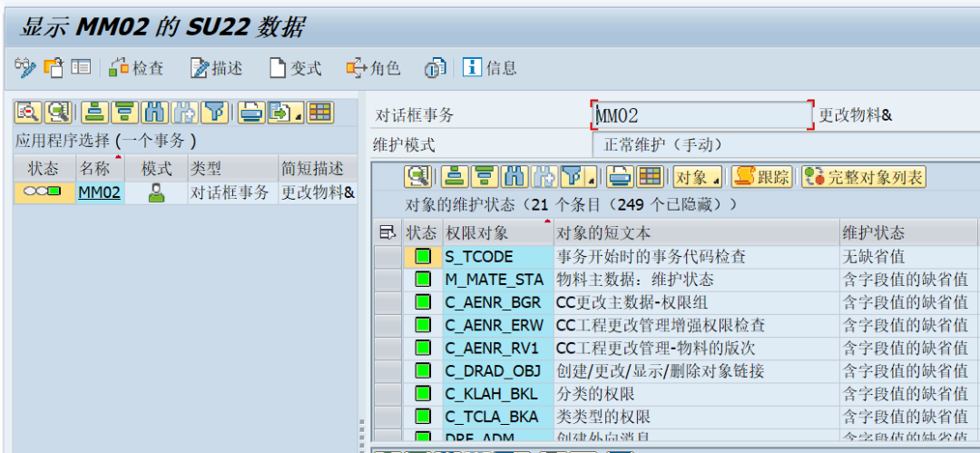Click find binoculars in application selection toolbar

point(154,113)
